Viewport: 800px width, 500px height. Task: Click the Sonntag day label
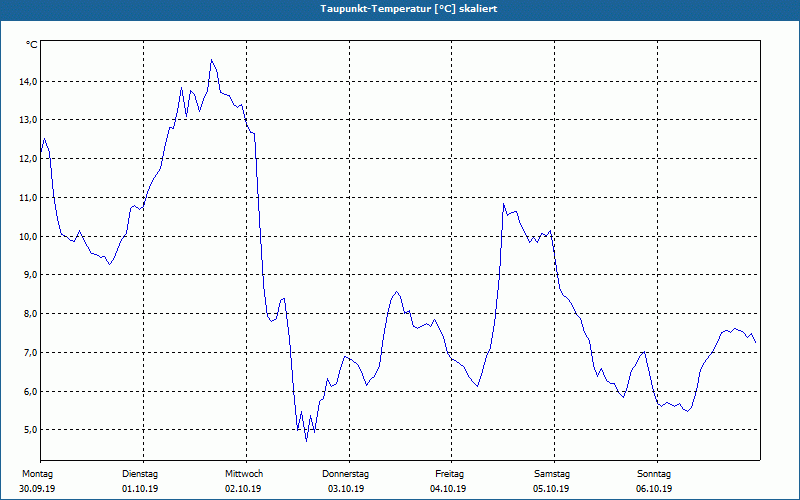tap(654, 474)
